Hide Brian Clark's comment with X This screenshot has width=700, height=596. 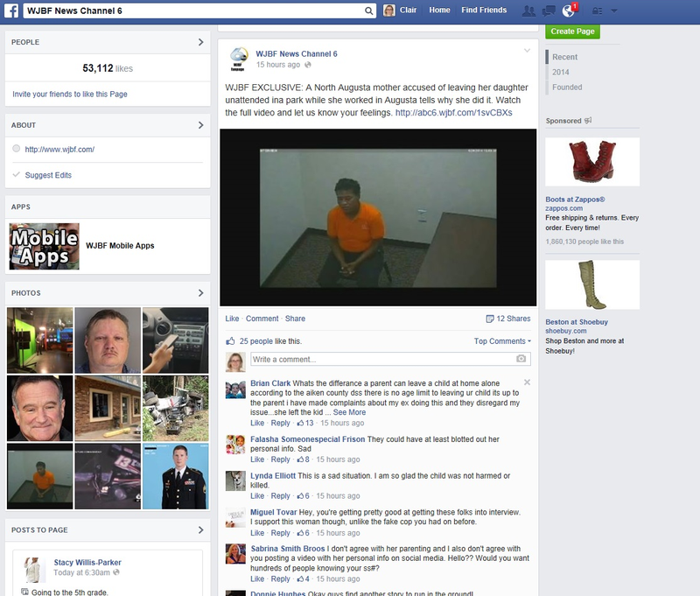tap(528, 382)
